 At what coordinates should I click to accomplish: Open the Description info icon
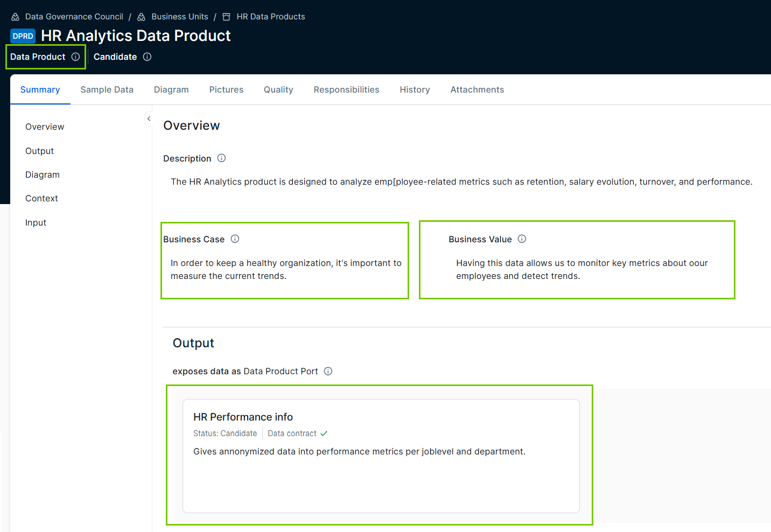(221, 158)
